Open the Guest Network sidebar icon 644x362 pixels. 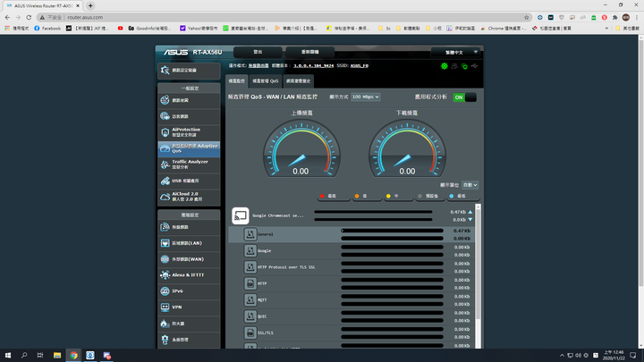[x=165, y=116]
